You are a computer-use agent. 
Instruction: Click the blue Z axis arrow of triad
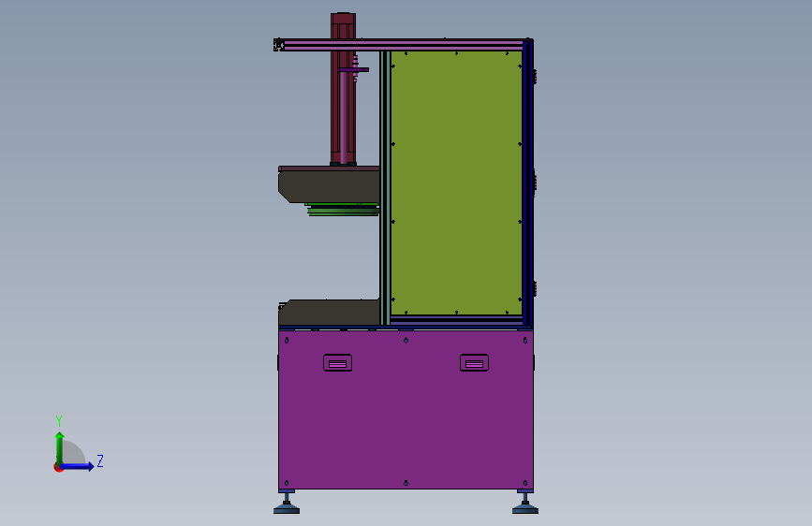[78, 466]
